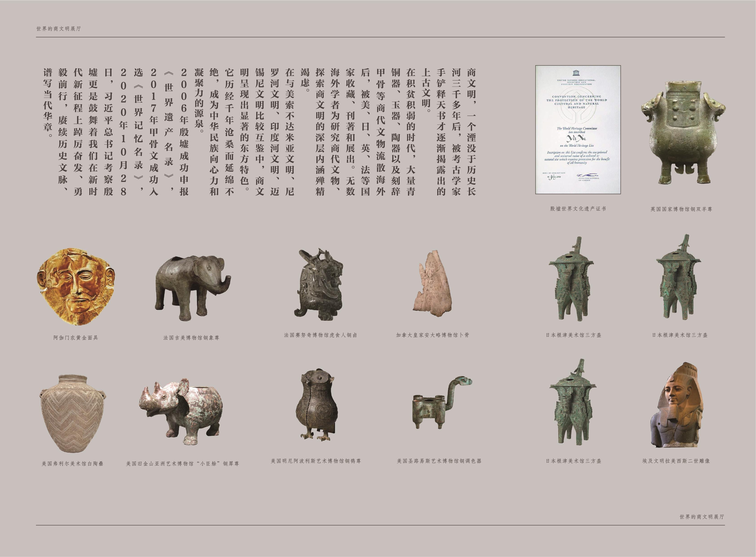756x557 pixels.
Task: Select column 2006年殷墟成功申报
Action: (184, 132)
